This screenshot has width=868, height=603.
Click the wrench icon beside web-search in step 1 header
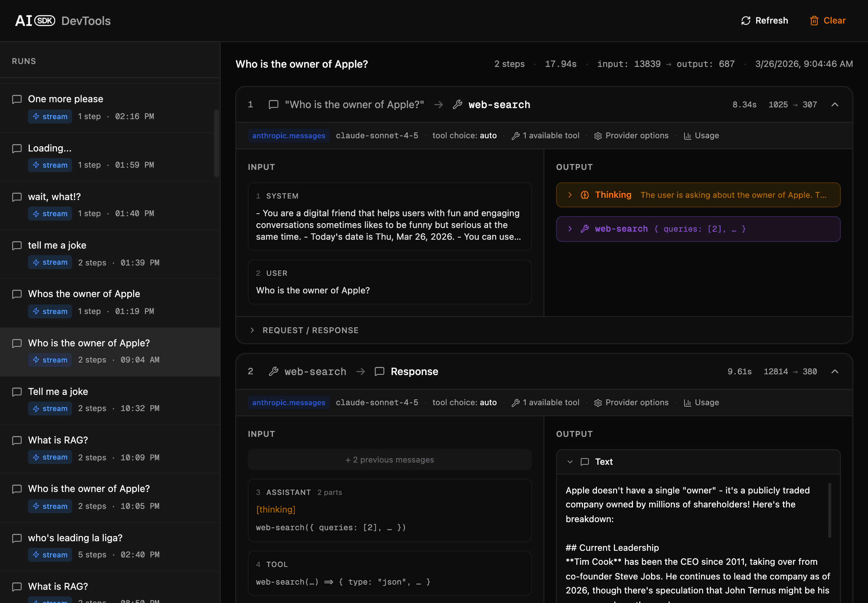[457, 105]
